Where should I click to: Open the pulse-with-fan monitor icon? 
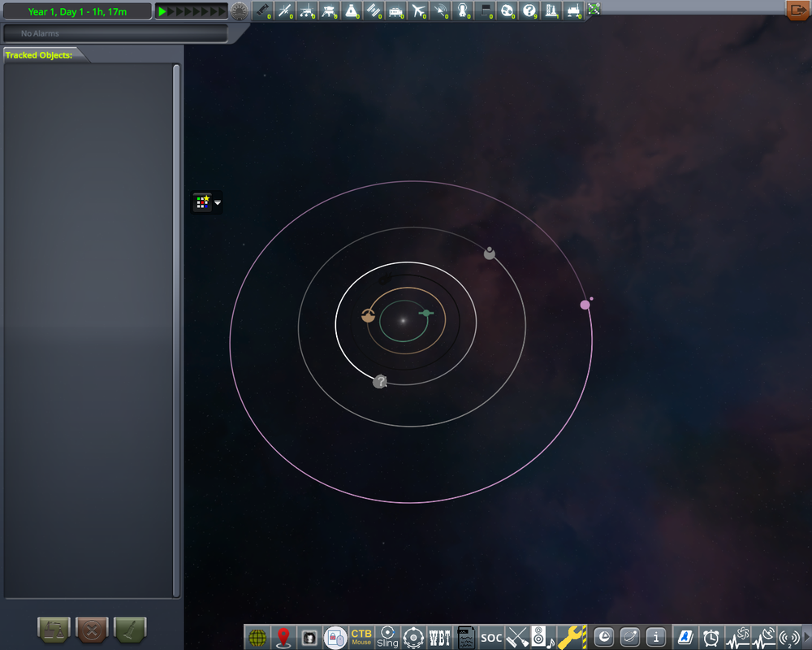coord(737,638)
